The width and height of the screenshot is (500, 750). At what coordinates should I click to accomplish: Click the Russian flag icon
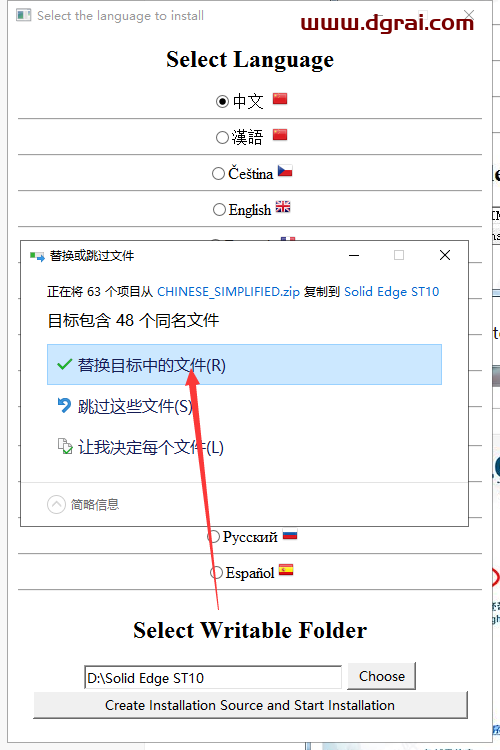coord(290,534)
